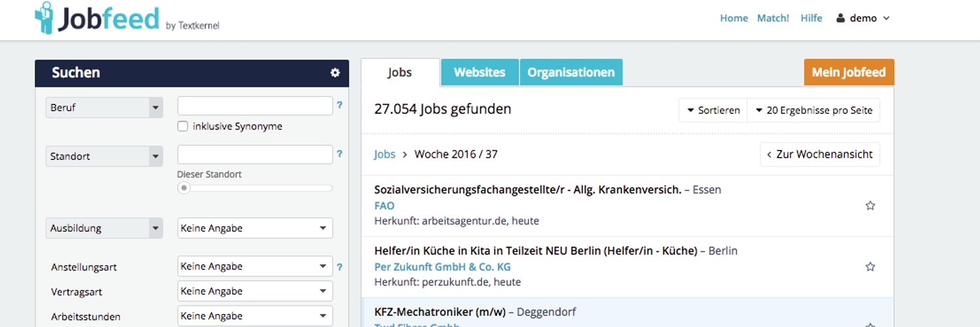Image resolution: width=980 pixels, height=327 pixels.
Task: Go to Home in top navigation
Action: tap(734, 18)
